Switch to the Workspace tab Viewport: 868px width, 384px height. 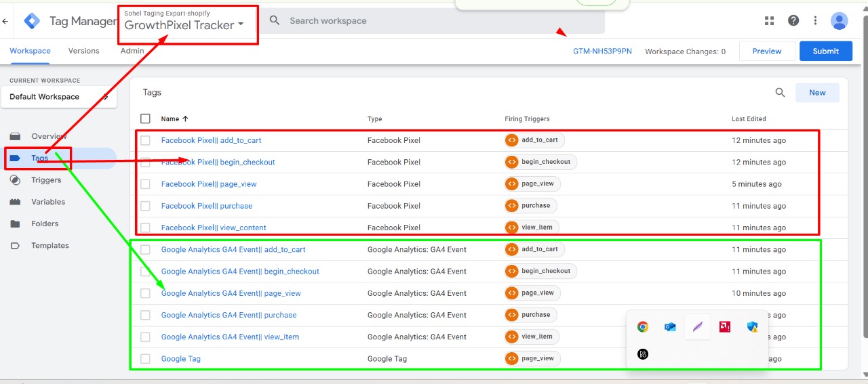tap(30, 51)
